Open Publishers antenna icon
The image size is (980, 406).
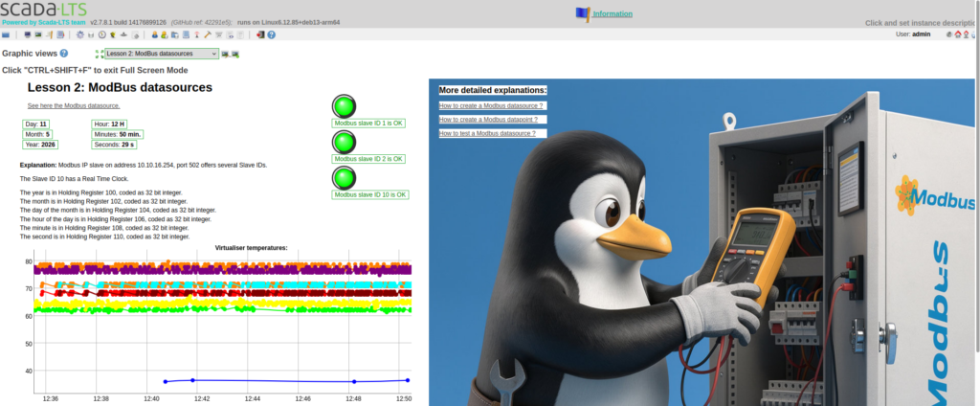[x=197, y=35]
